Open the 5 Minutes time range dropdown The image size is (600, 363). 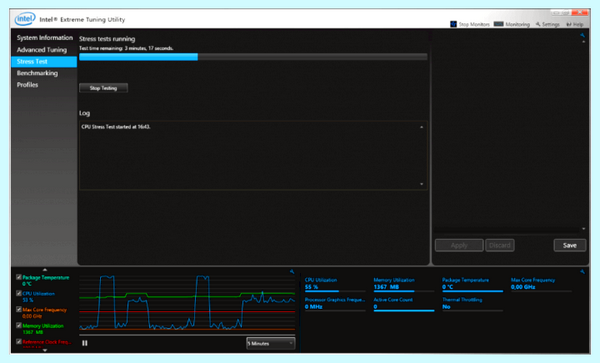point(271,343)
